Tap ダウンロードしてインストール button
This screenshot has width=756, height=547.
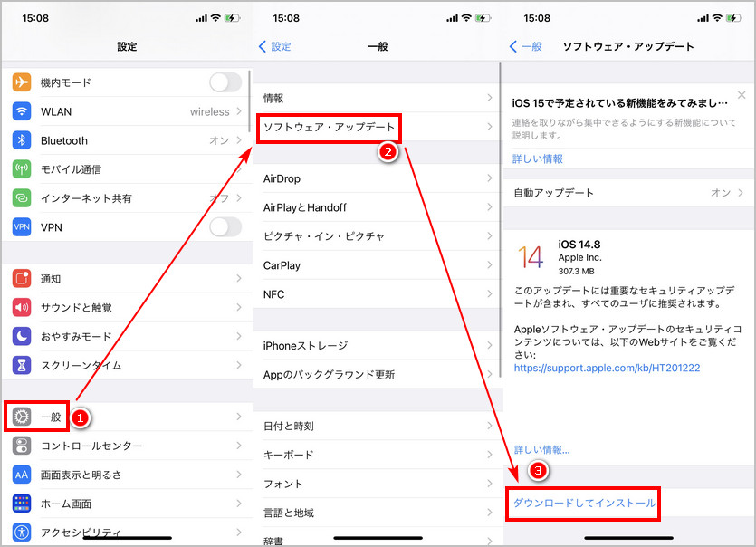pyautogui.click(x=584, y=503)
